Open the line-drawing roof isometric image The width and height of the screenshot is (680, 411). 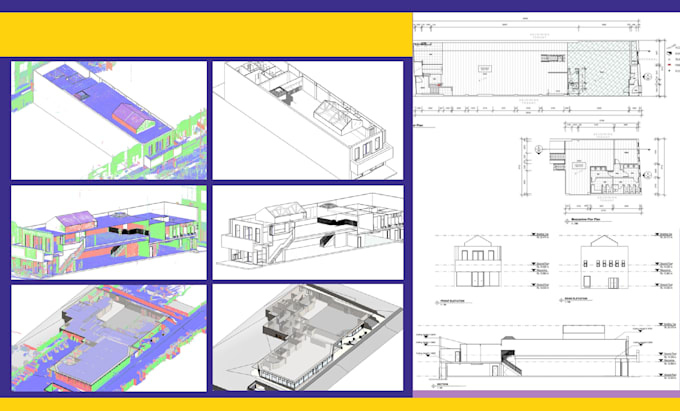(x=307, y=121)
